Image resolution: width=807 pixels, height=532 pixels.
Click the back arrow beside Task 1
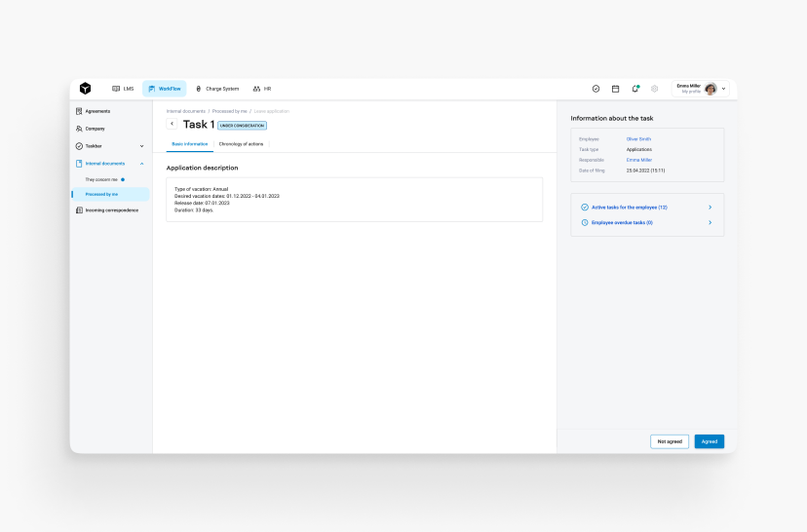[x=173, y=125]
